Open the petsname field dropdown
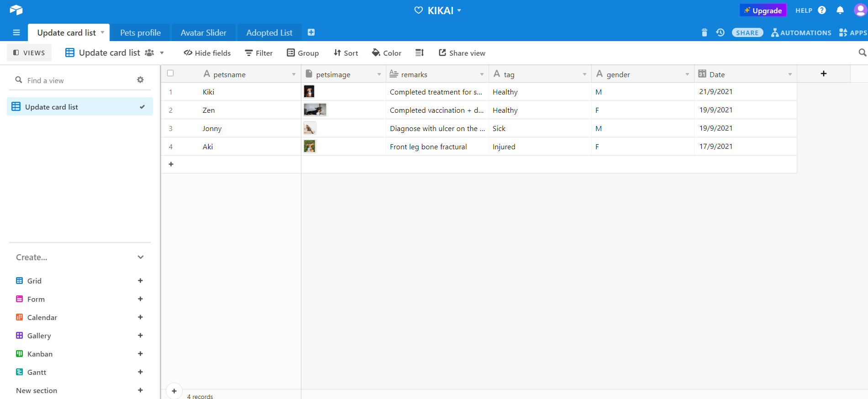Screen dimensions: 868x399 click(x=294, y=74)
